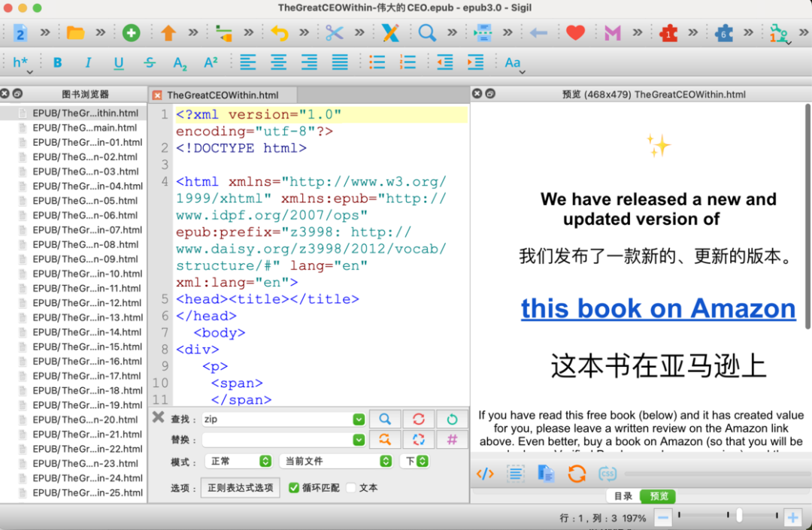812x530 pixels.
Task: Expand overflow chevron after plugin 6 icon
Action: coord(748,33)
